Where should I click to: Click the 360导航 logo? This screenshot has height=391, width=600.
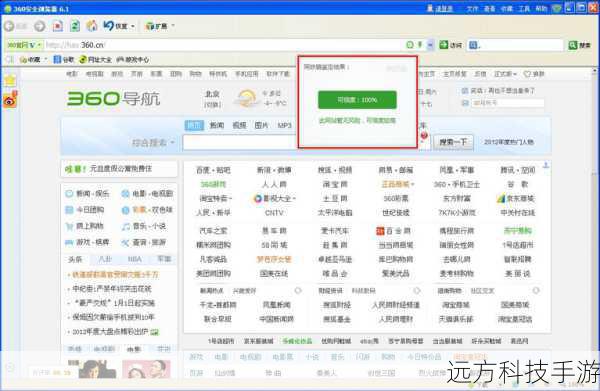pos(114,99)
